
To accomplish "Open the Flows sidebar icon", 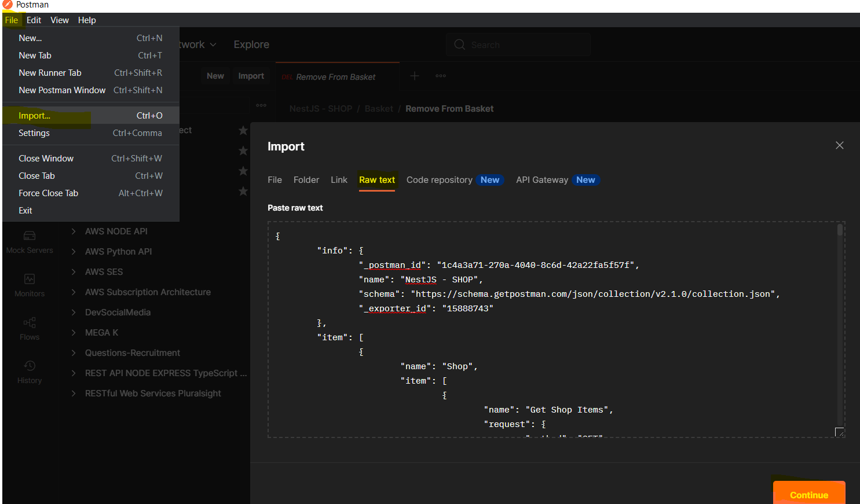I will 30,322.
